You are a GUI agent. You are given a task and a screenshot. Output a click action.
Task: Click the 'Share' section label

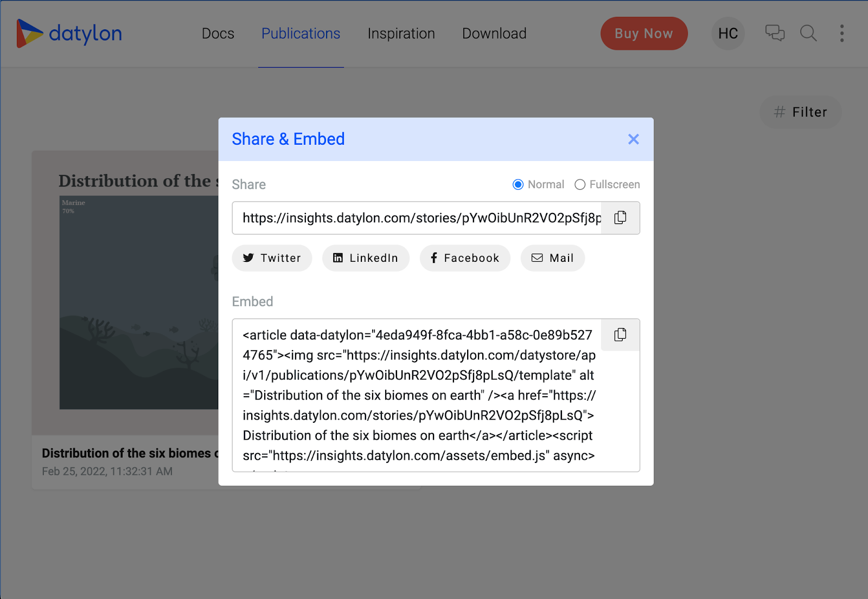click(x=248, y=184)
